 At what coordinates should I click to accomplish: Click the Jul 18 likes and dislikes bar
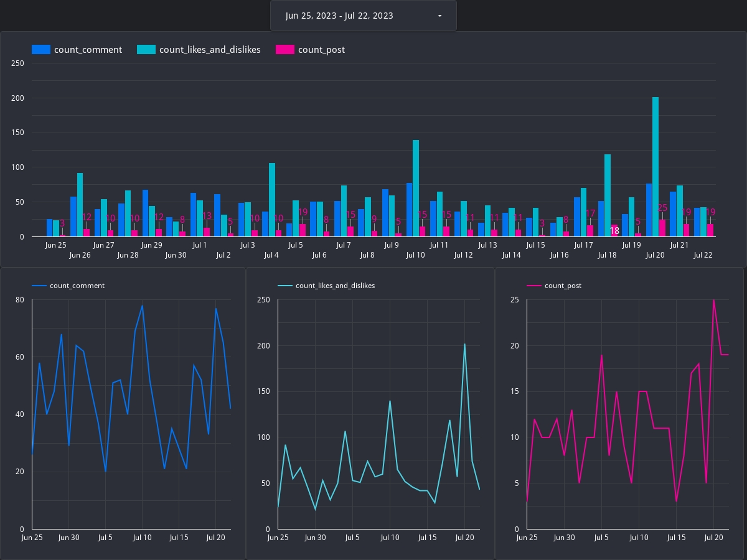pos(608,195)
